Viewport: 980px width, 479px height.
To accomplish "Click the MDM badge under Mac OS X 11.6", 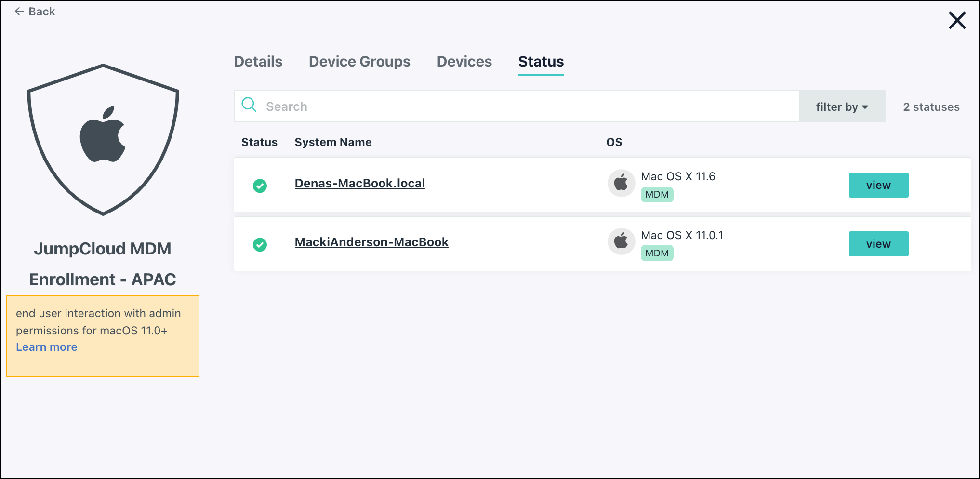I will 657,195.
